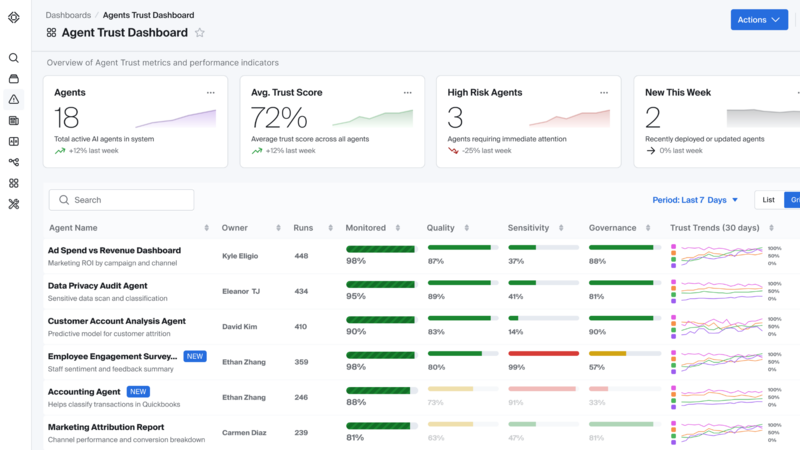Go to Dashboards in the breadcrumb
Image resolution: width=800 pixels, height=450 pixels.
pos(68,15)
